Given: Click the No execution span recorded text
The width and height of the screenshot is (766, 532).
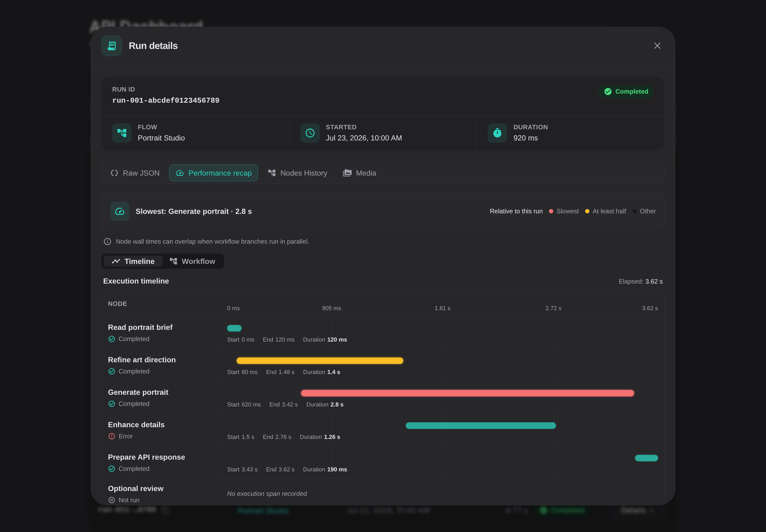Looking at the screenshot, I should 267,494.
